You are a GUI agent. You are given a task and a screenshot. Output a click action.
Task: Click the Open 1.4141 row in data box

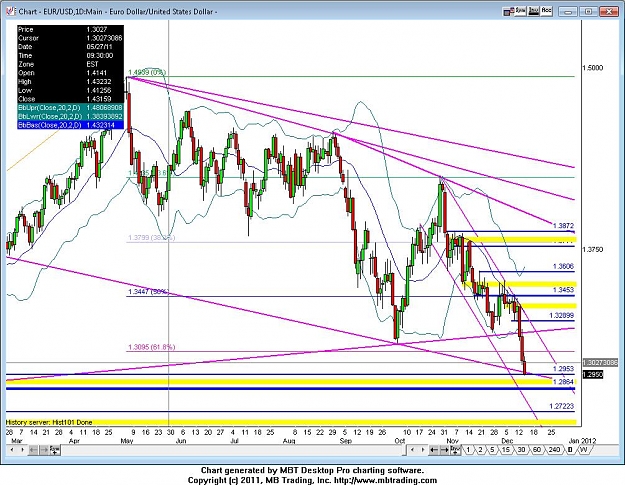coord(70,73)
